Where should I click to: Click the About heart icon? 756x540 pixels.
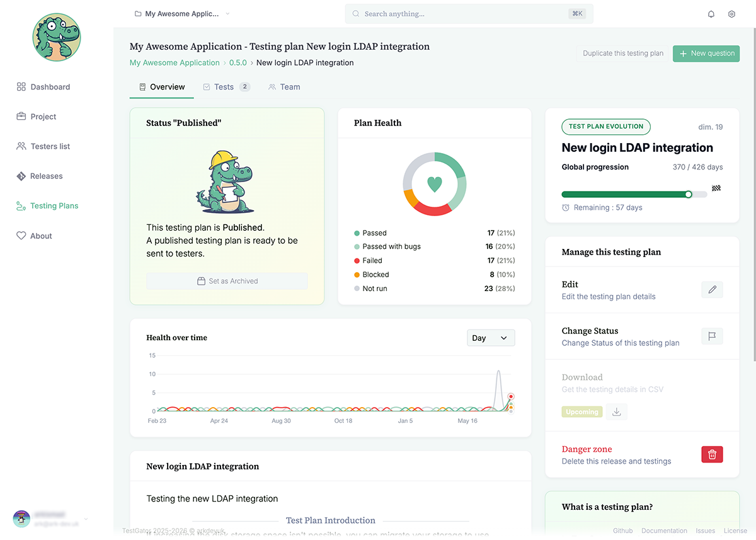click(x=21, y=236)
